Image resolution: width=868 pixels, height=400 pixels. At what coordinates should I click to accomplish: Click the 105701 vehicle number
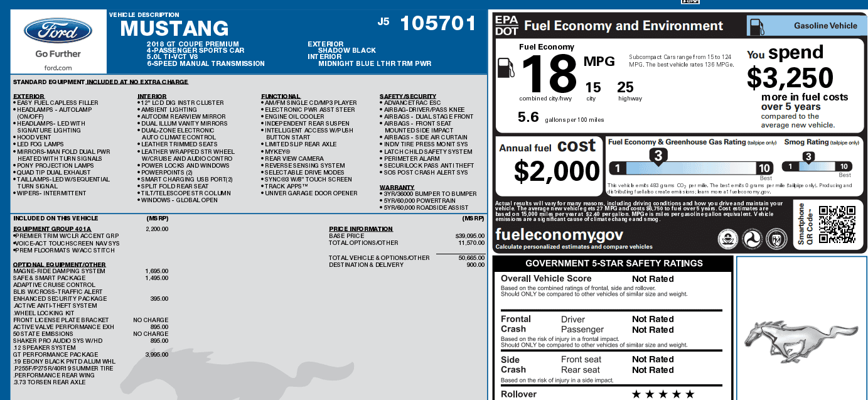point(438,23)
